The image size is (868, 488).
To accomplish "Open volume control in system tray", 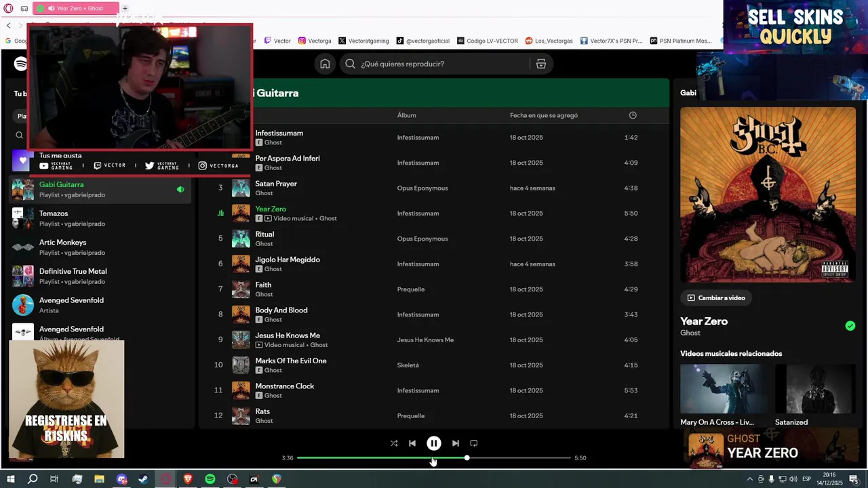I will (793, 479).
